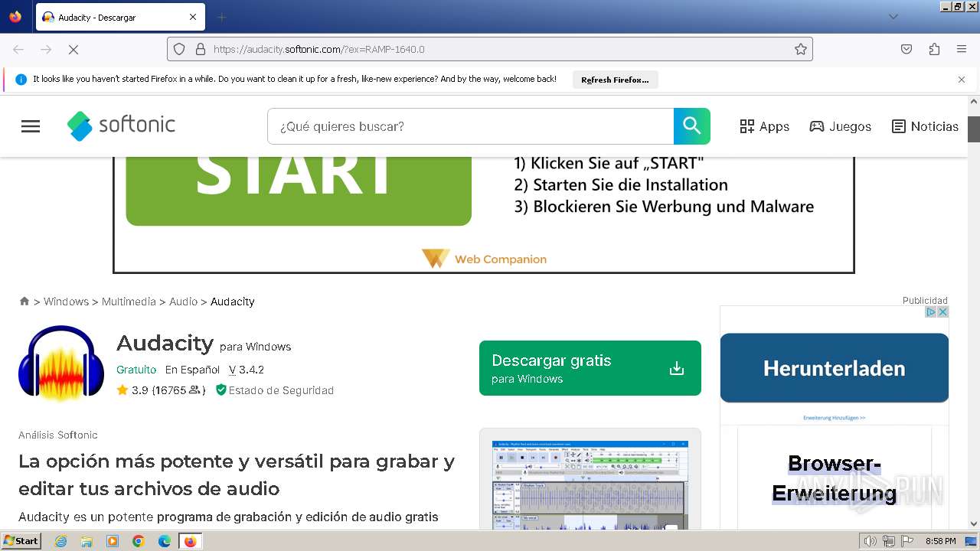Click Descargar gratis para Windows button
The width and height of the screenshot is (980, 551).
click(590, 368)
